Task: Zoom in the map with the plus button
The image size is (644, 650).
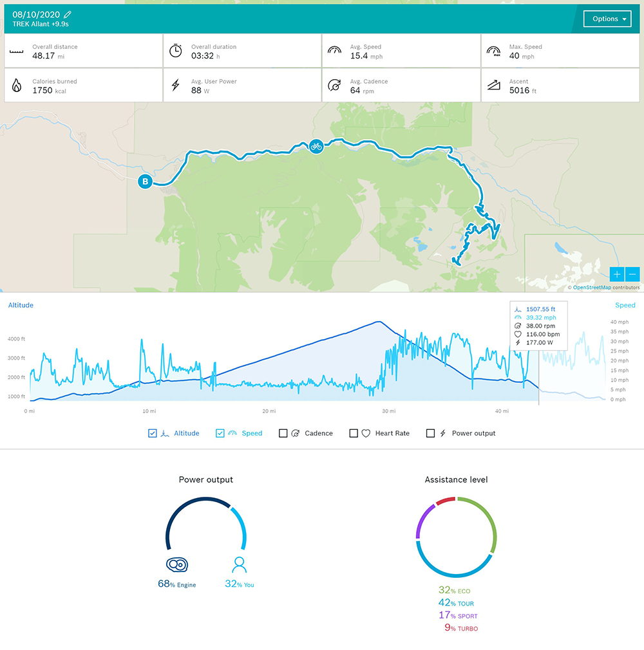Action: [x=618, y=275]
